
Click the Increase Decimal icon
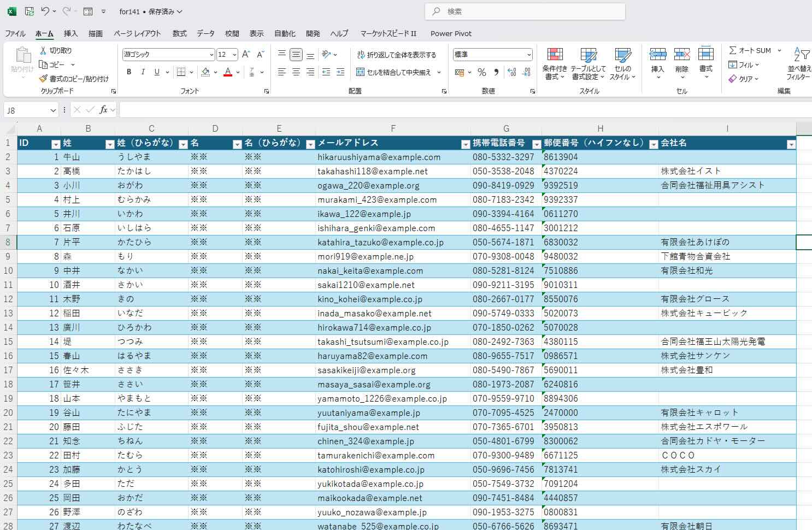click(x=512, y=72)
